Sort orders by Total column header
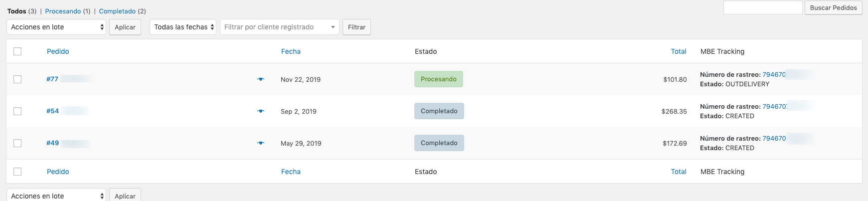 pyautogui.click(x=679, y=51)
